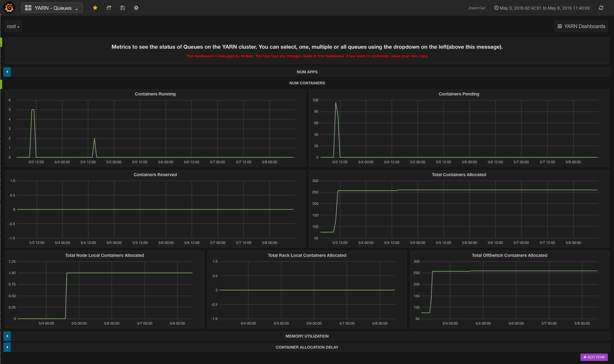Open Total Node Local Containers Allocated menu
The height and width of the screenshot is (364, 614).
click(x=104, y=255)
